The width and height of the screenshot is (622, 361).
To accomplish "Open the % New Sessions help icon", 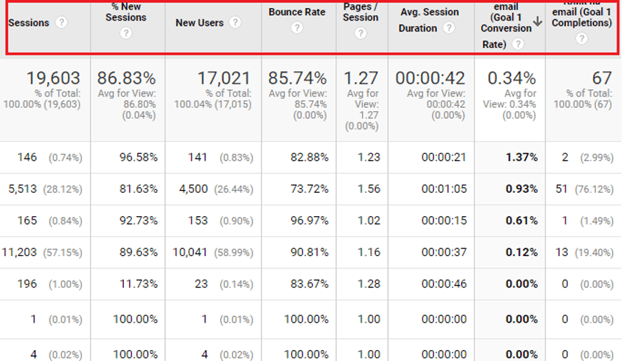I will tap(126, 33).
